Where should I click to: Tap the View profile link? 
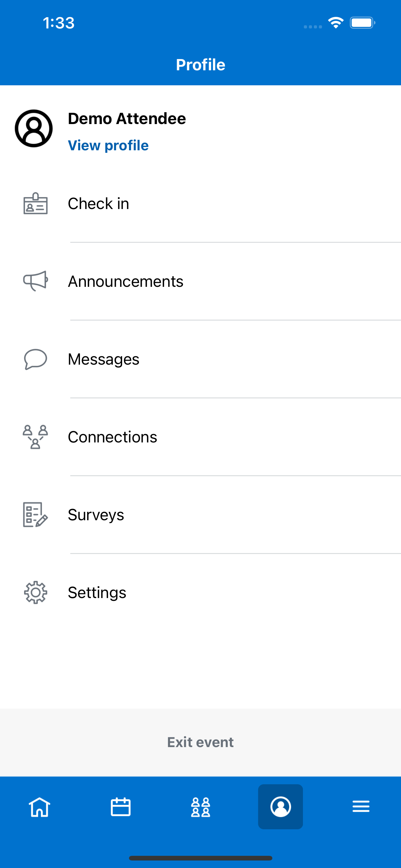coord(108,146)
